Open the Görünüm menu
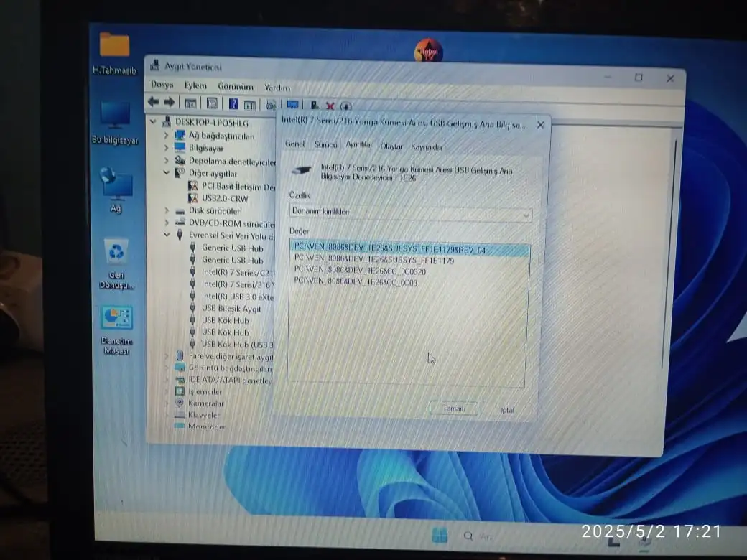Screen dimensions: 747x560 point(236,87)
